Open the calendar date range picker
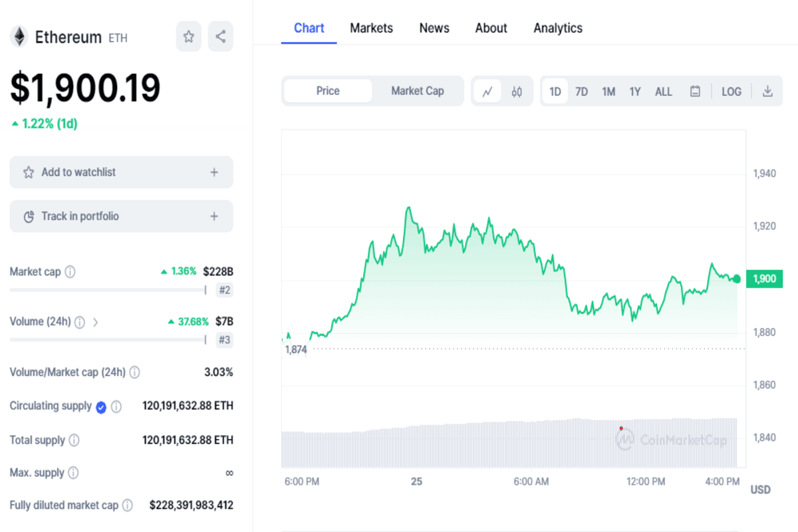Image resolution: width=798 pixels, height=532 pixels. coord(695,92)
